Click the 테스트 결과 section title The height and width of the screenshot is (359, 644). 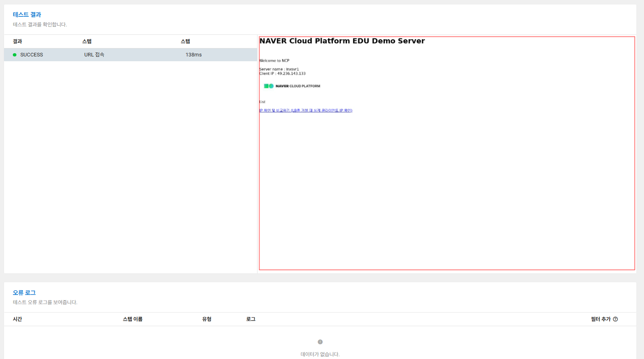click(27, 14)
